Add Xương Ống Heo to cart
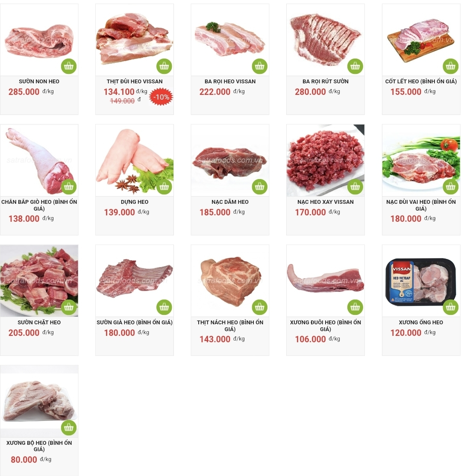461x476 pixels. click(x=451, y=307)
